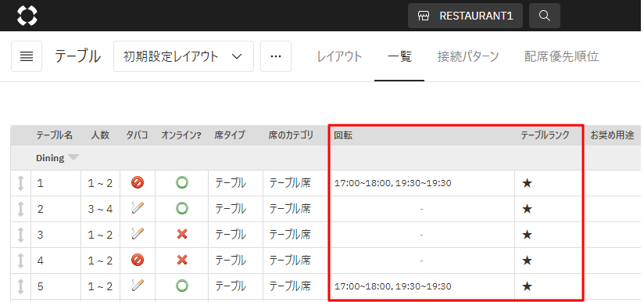Screen dimensions: 644x302
Task: Click the 席のカテゴリ column header
Action: point(292,135)
